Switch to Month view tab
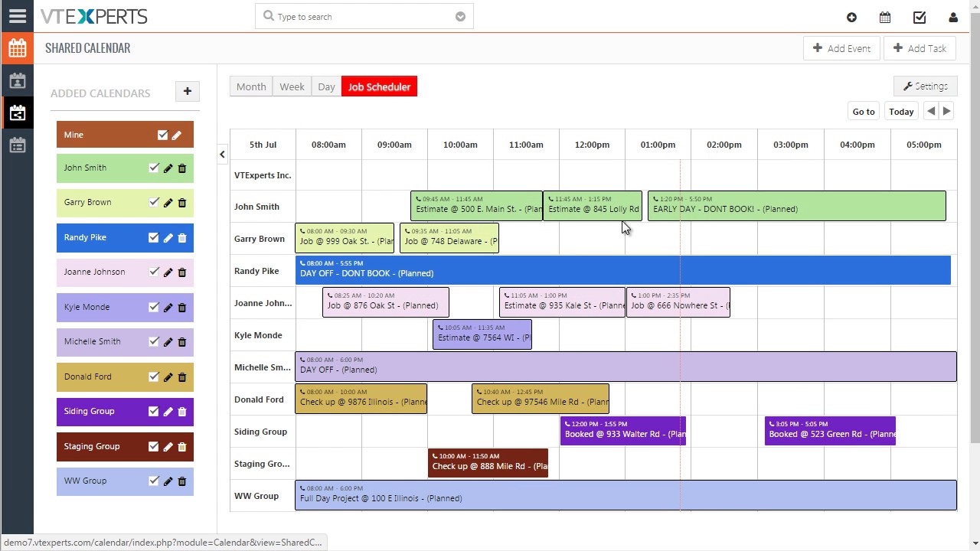 click(x=251, y=86)
